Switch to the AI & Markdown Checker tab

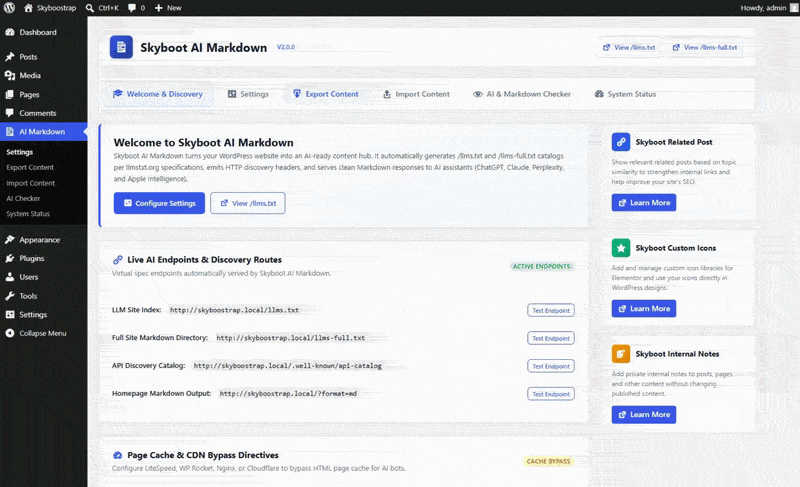pyautogui.click(x=522, y=94)
